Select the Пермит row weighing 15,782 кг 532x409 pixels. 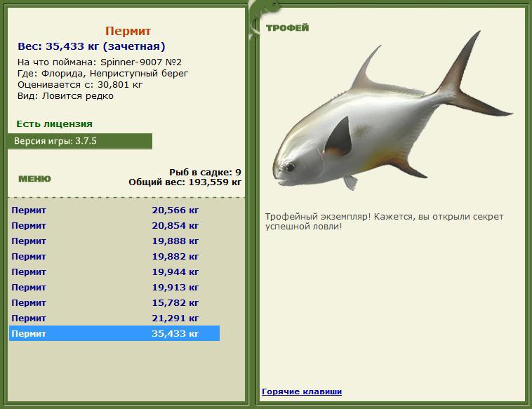click(114, 303)
